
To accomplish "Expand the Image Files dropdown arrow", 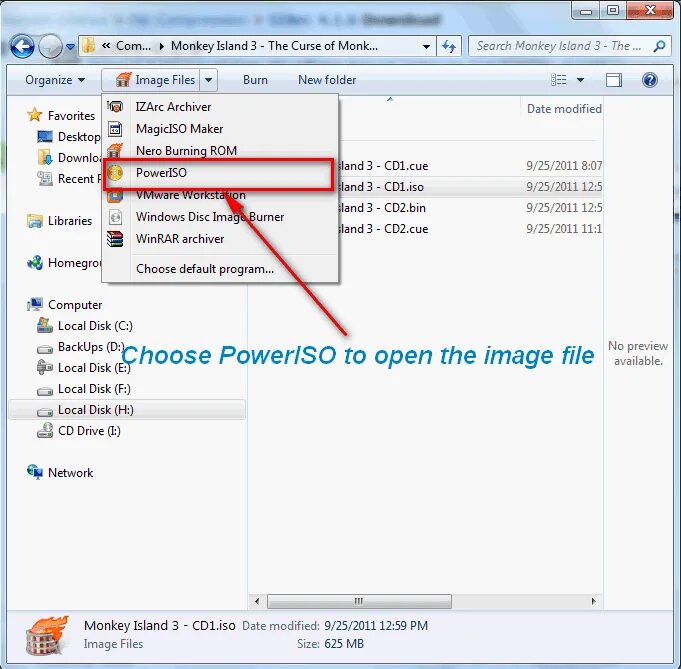I will (x=208, y=80).
